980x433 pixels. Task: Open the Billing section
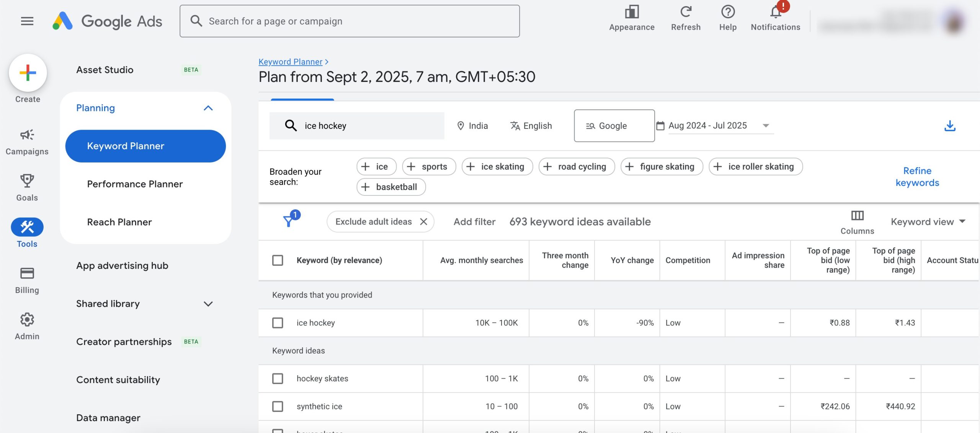[x=27, y=280]
